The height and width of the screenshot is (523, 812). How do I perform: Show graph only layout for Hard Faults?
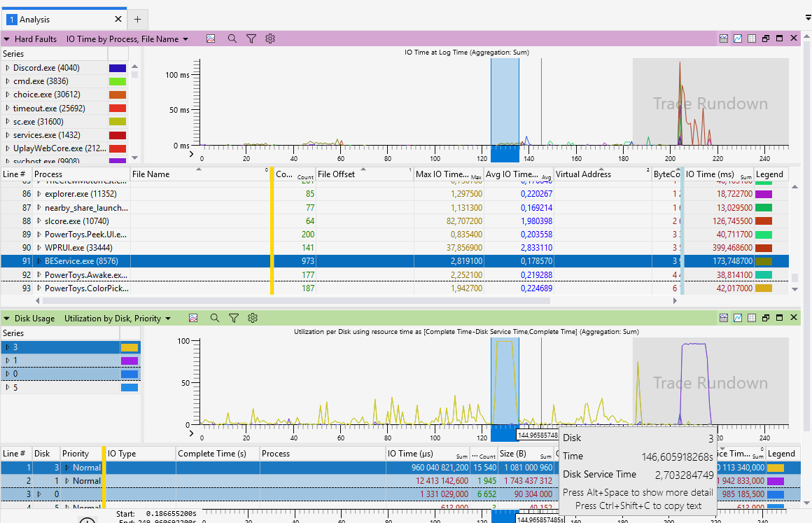[738, 39]
